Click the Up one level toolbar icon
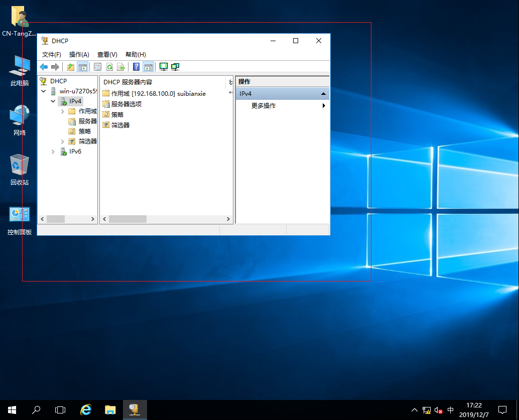Viewport: 519px width, 420px height. (x=70, y=66)
